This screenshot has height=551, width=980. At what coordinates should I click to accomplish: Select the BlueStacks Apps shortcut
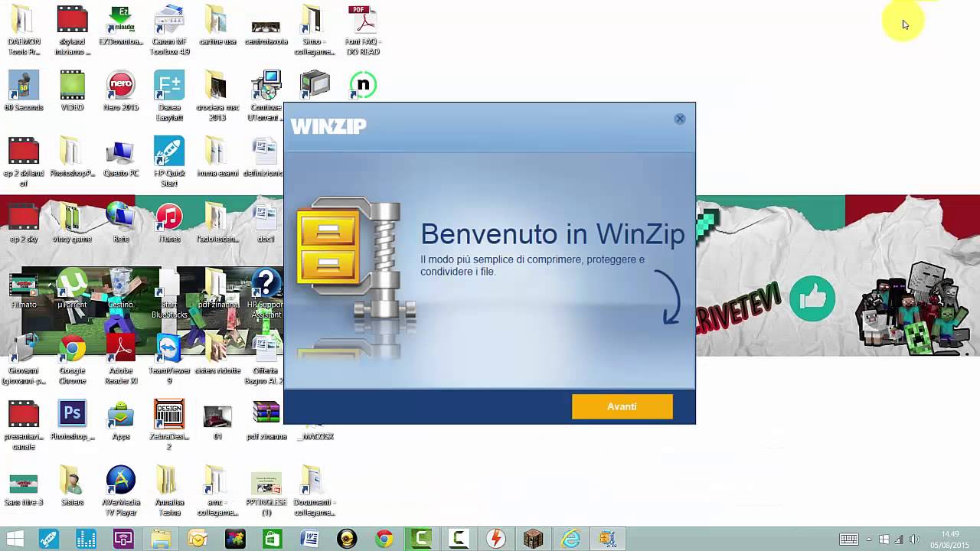point(120,420)
